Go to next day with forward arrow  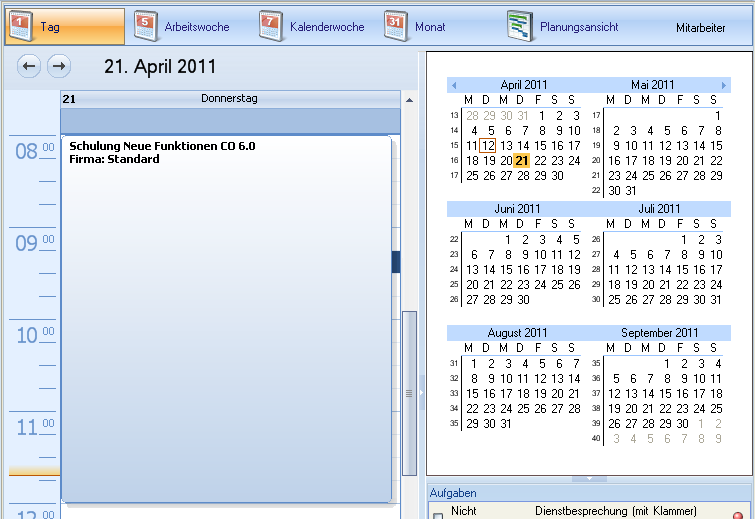(x=59, y=67)
